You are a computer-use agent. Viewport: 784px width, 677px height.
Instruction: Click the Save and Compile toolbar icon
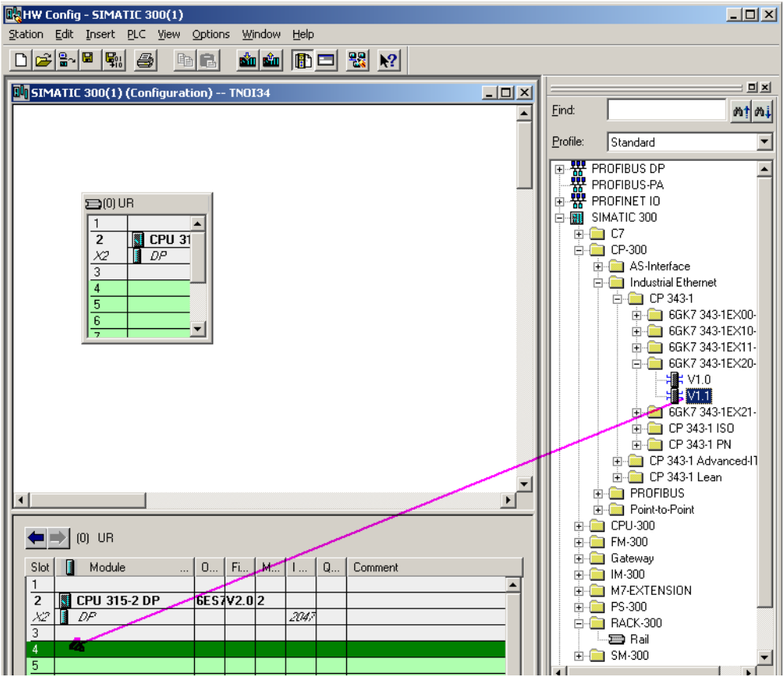pyautogui.click(x=114, y=60)
